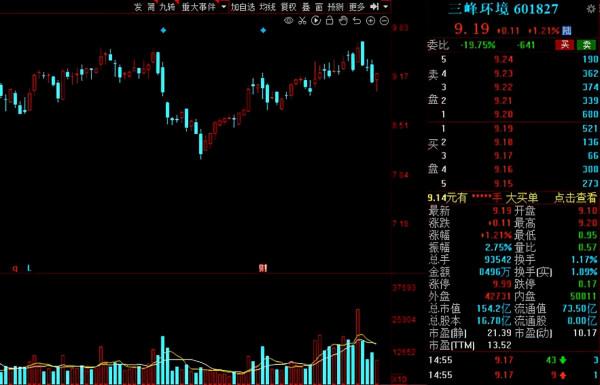Screen dimensions: 600x385
Task: Click the 大买单 large order label
Action: 522,198
